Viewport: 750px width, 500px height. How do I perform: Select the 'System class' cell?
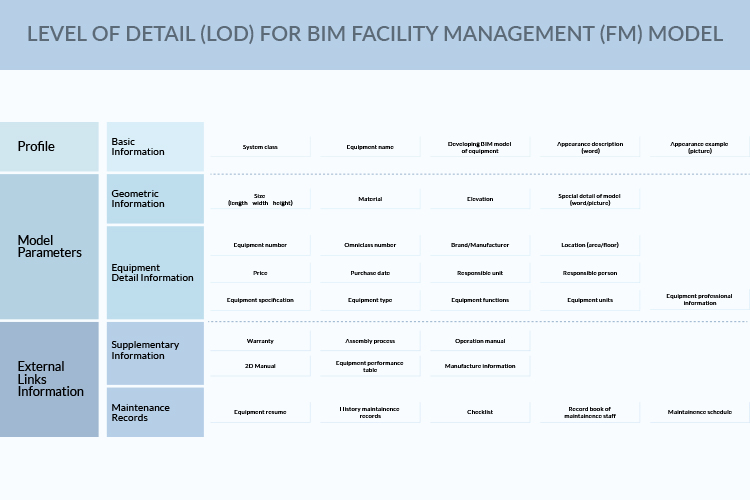click(260, 147)
